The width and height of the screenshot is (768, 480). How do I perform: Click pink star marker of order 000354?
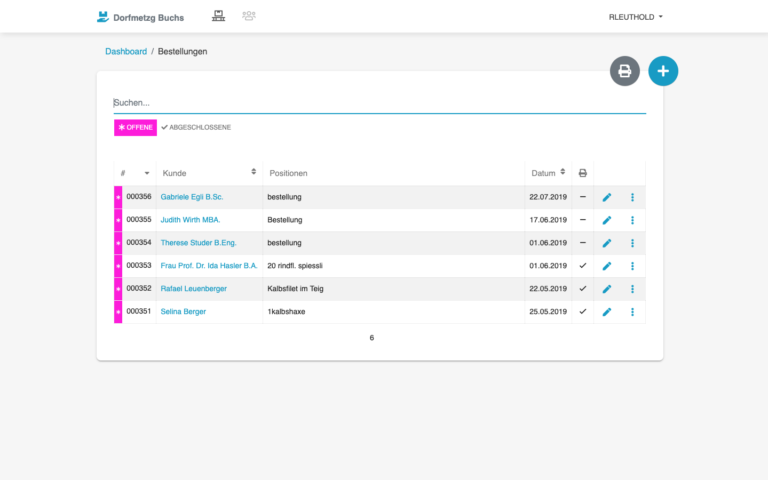tap(118, 243)
